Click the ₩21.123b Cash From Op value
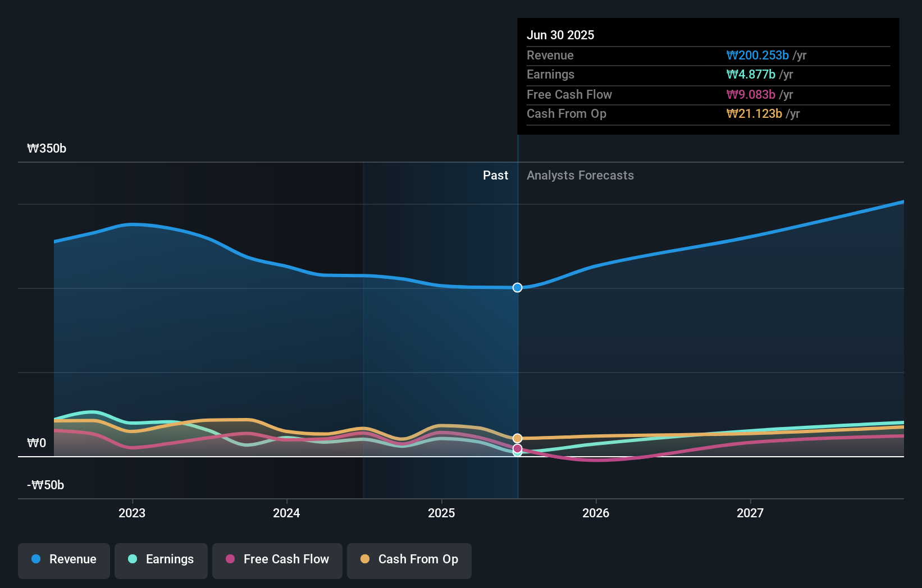This screenshot has height=588, width=922. (754, 114)
